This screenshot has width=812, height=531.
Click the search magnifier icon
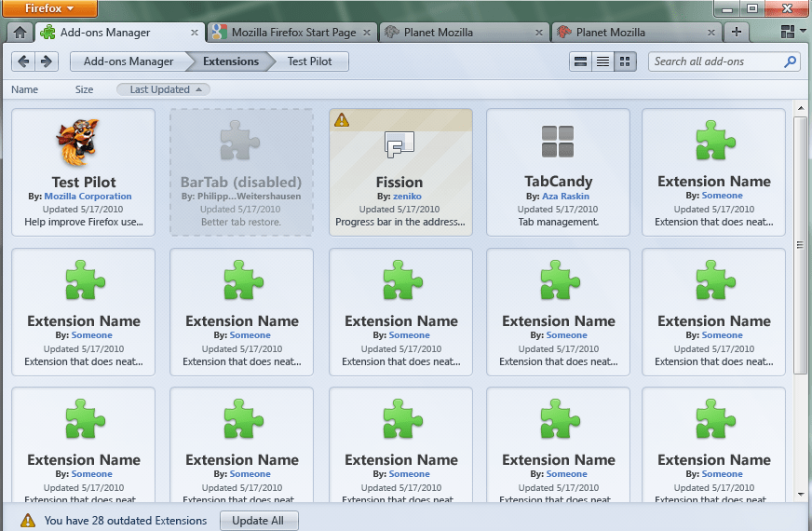[790, 61]
